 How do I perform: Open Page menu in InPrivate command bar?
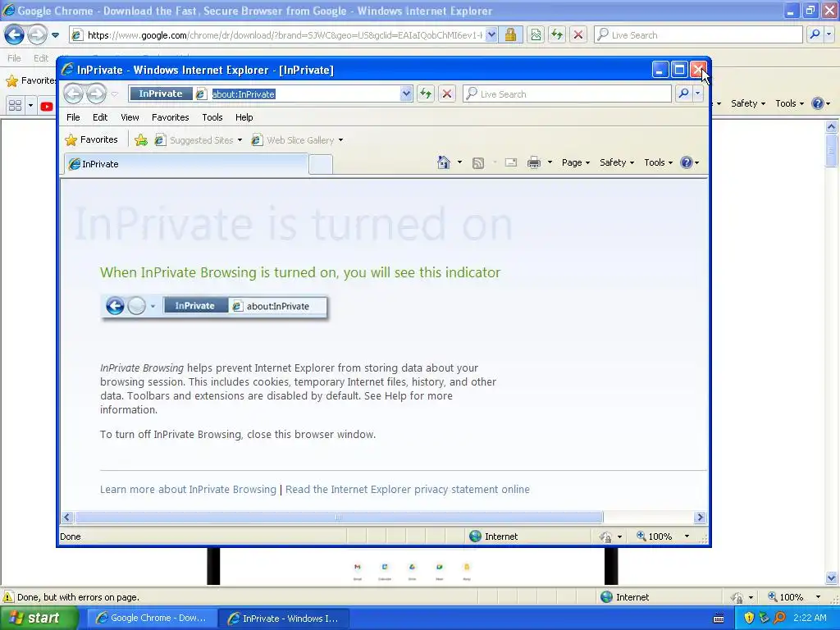[575, 162]
